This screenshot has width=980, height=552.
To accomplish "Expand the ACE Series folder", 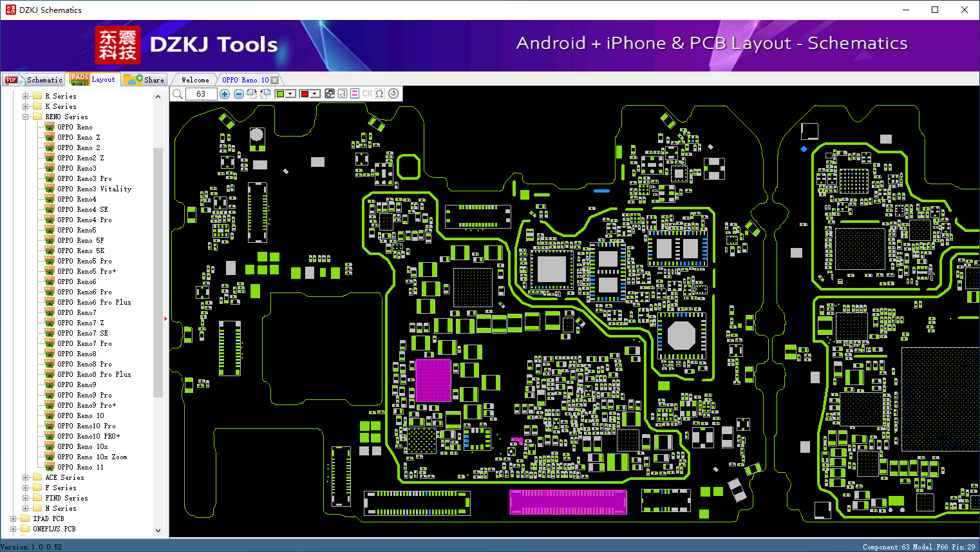I will (26, 477).
